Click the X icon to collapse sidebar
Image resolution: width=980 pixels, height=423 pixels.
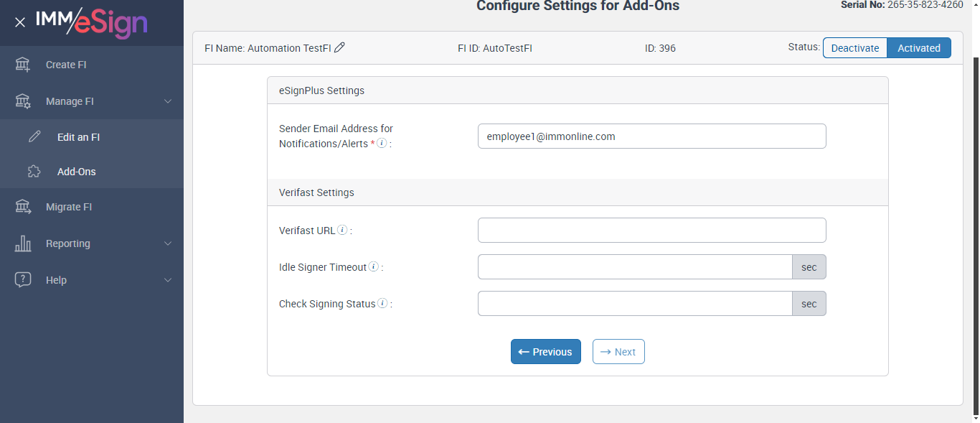20,22
